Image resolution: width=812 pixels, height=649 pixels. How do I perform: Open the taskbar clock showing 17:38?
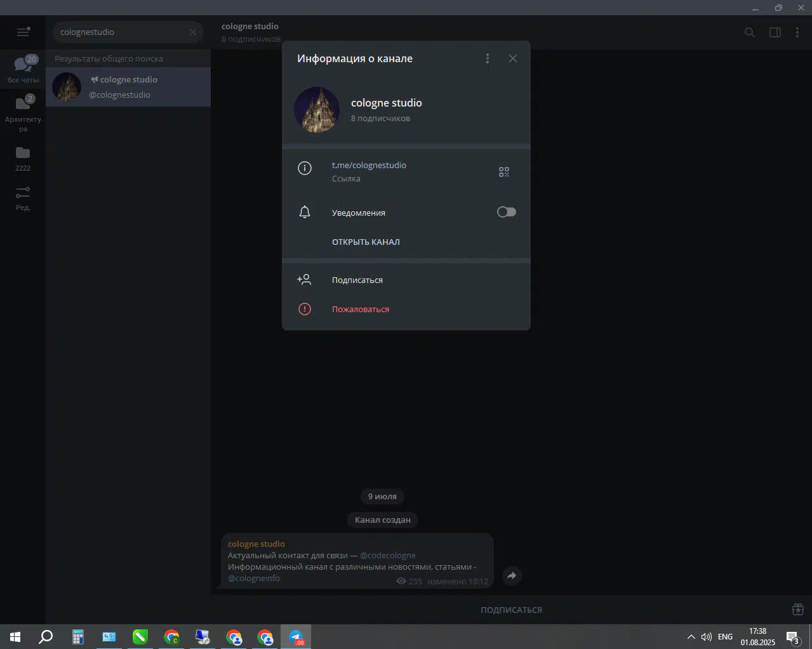pyautogui.click(x=757, y=637)
